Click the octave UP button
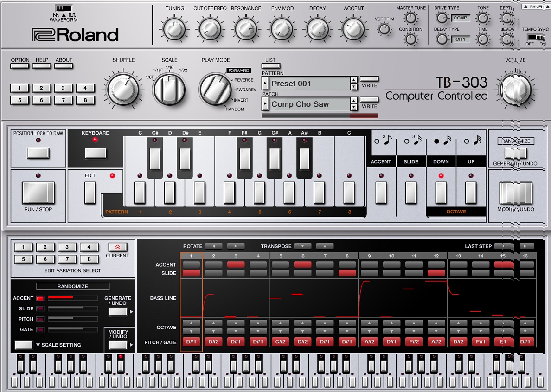This screenshot has width=551, height=392. coord(470,193)
